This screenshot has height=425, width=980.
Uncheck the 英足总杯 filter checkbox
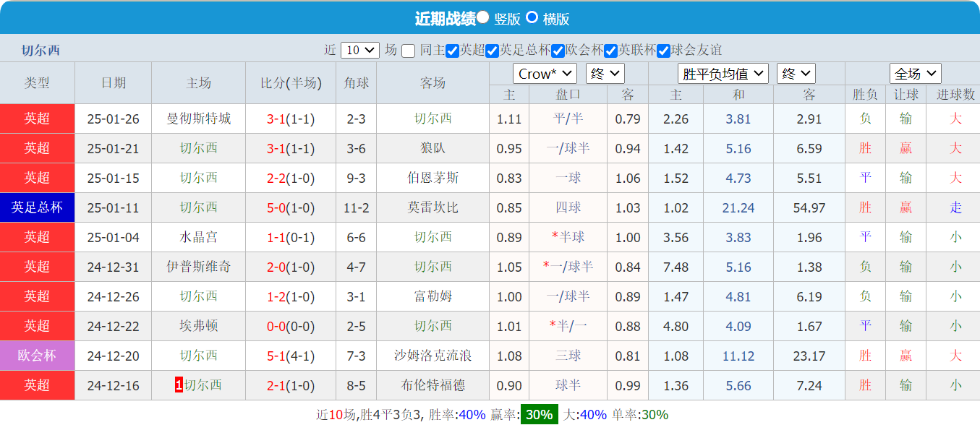click(x=492, y=50)
